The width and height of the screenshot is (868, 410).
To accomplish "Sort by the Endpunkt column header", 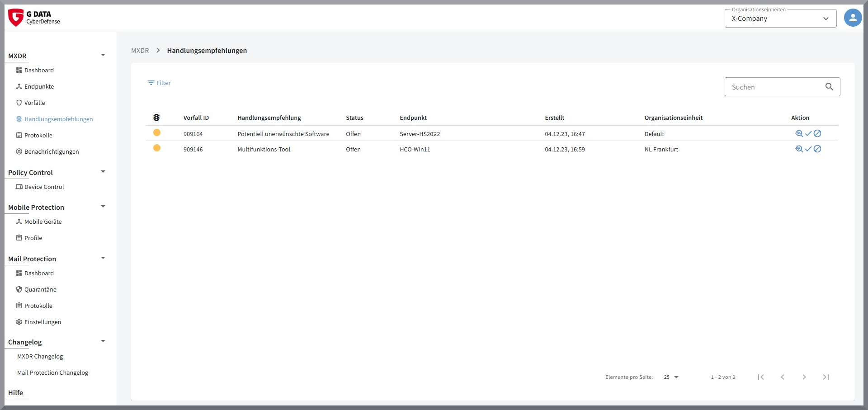I will 413,118.
